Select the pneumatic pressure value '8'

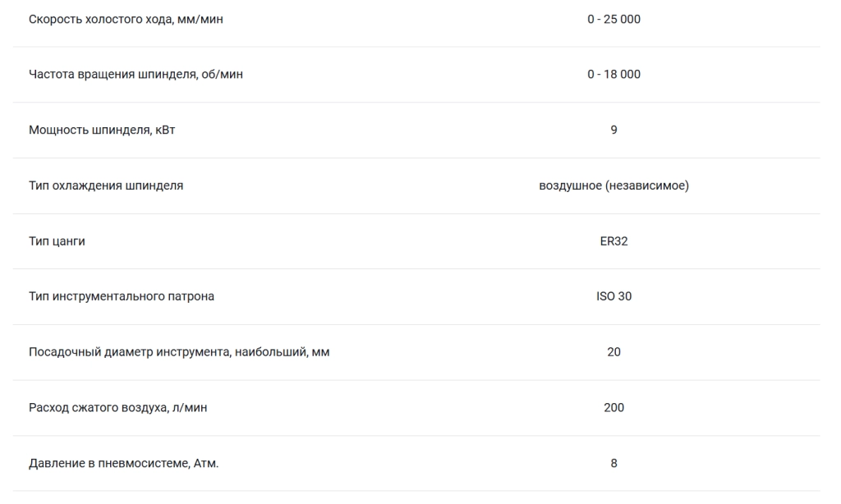pos(614,463)
